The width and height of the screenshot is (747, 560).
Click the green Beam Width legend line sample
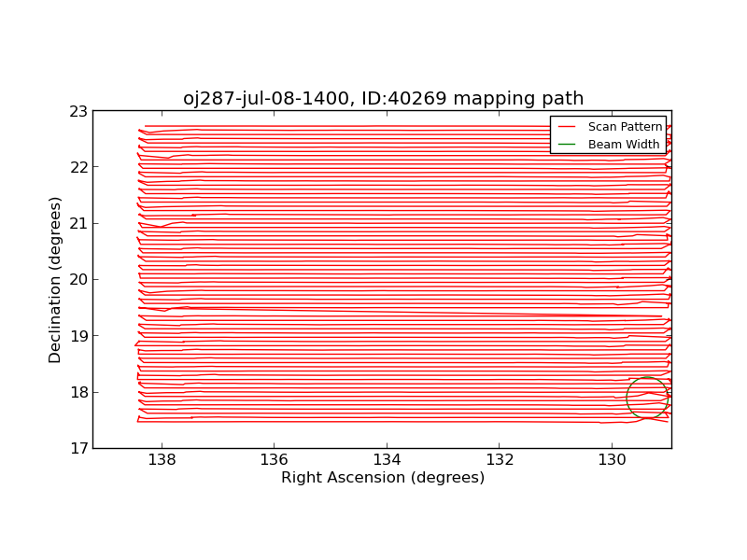[x=567, y=144]
